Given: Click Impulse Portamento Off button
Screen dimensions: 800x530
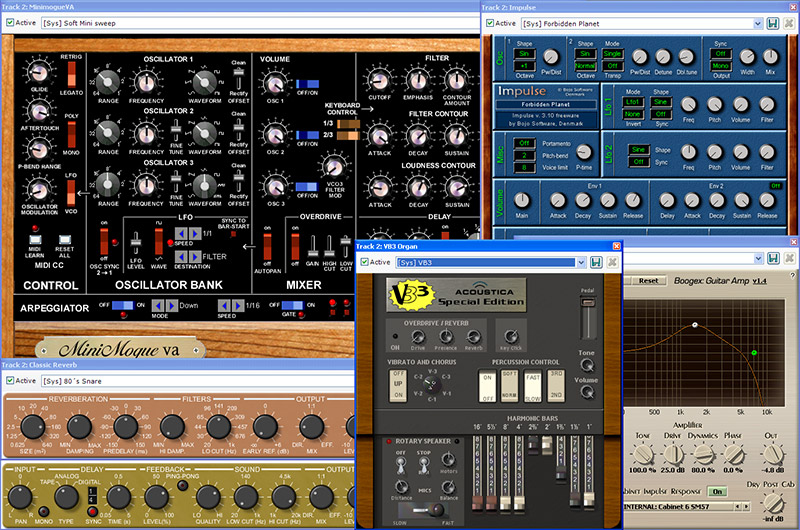Looking at the screenshot, I should 524,143.
